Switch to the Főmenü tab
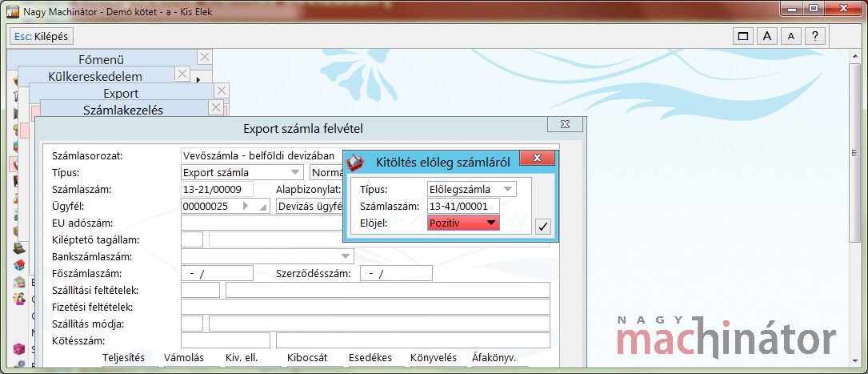The width and height of the screenshot is (868, 374). pyautogui.click(x=102, y=59)
